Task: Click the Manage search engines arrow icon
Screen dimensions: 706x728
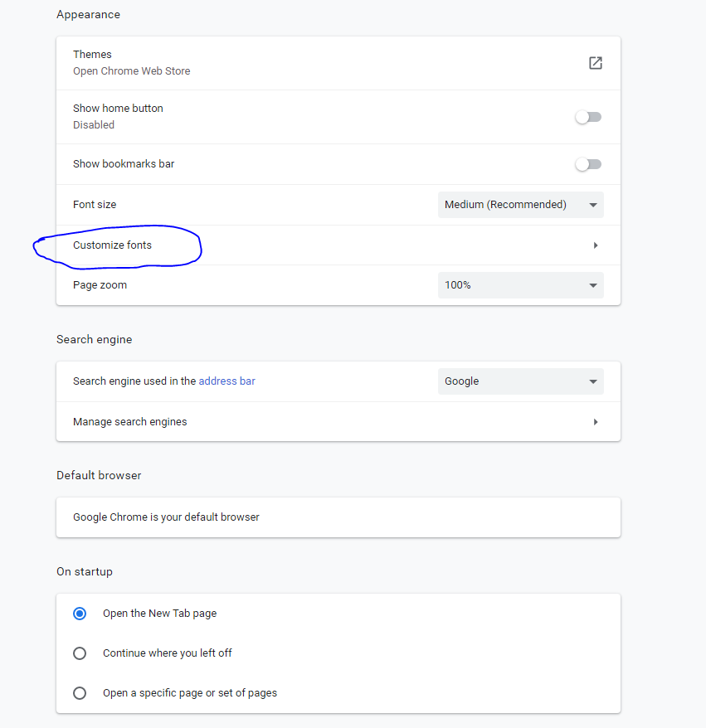Action: click(x=596, y=422)
